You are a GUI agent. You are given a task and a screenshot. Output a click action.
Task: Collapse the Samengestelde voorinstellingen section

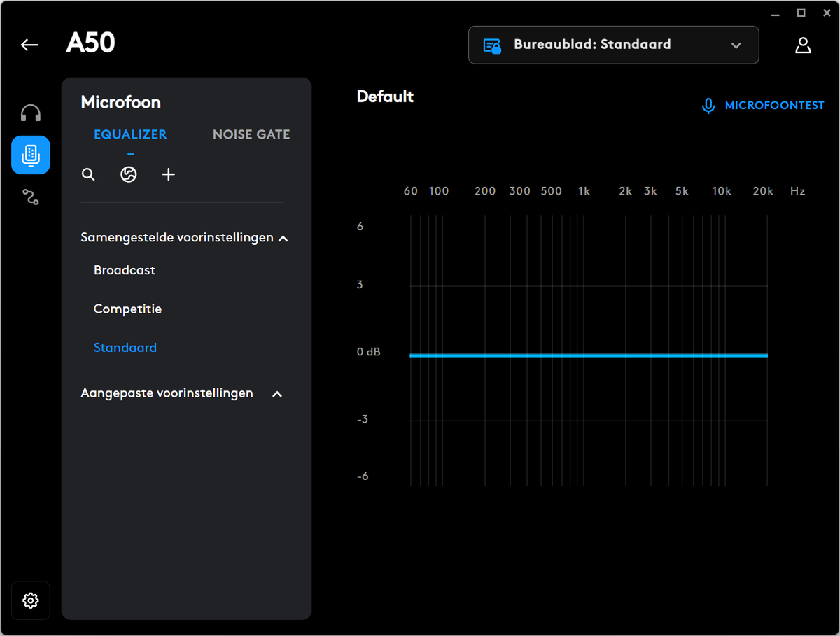[x=283, y=239]
